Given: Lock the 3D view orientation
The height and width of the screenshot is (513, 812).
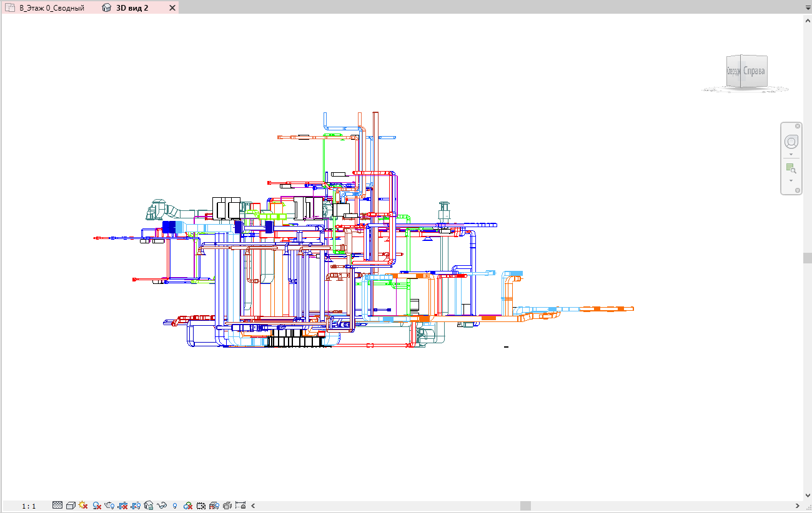Looking at the screenshot, I should click(148, 506).
